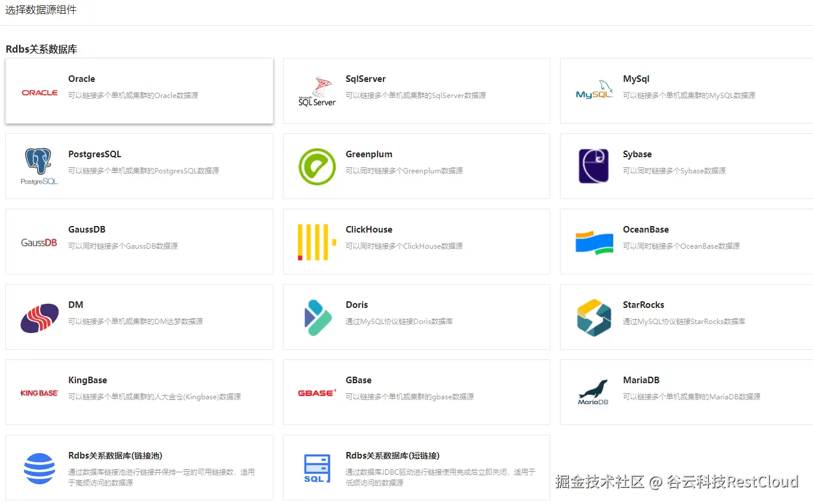Click the StarRocks hexagon logo icon

pos(594,317)
